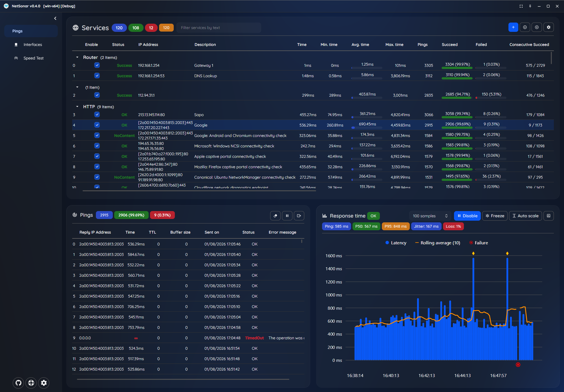Pin the window with the pin icon
Screen dimensions: 564x392
click(x=530, y=6)
